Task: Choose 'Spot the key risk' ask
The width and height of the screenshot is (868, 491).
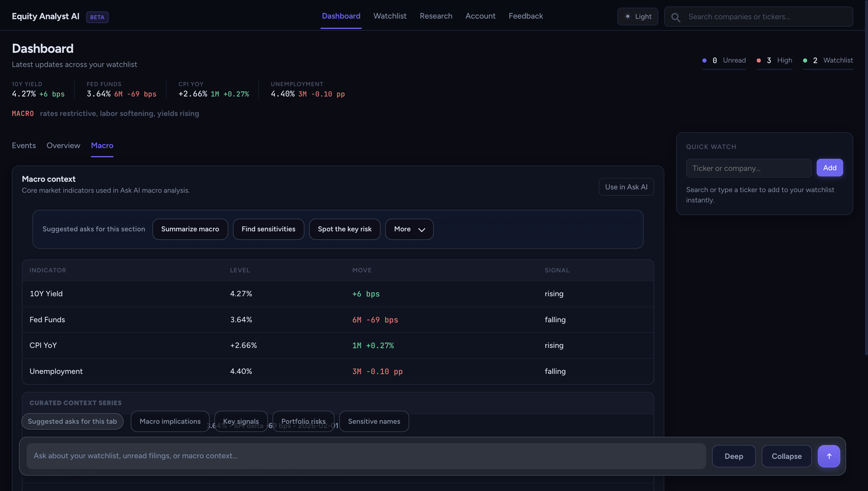Action: point(345,229)
